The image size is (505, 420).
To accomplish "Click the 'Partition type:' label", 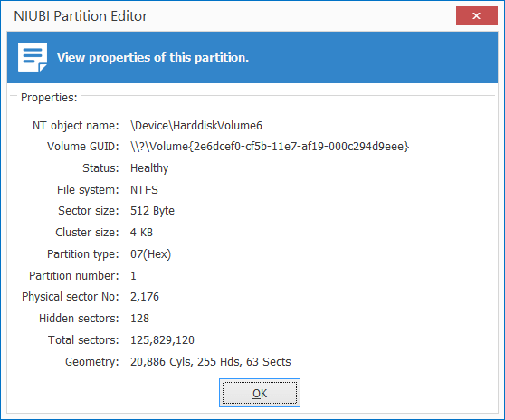I will [x=83, y=254].
